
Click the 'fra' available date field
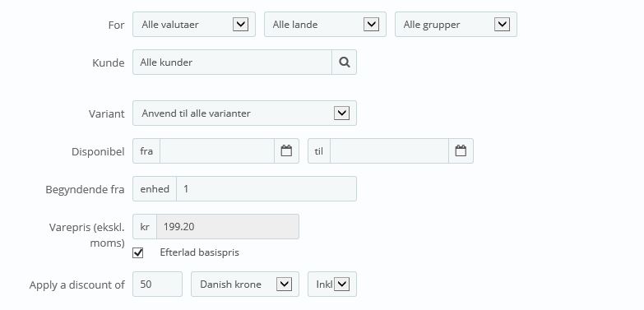click(x=217, y=151)
